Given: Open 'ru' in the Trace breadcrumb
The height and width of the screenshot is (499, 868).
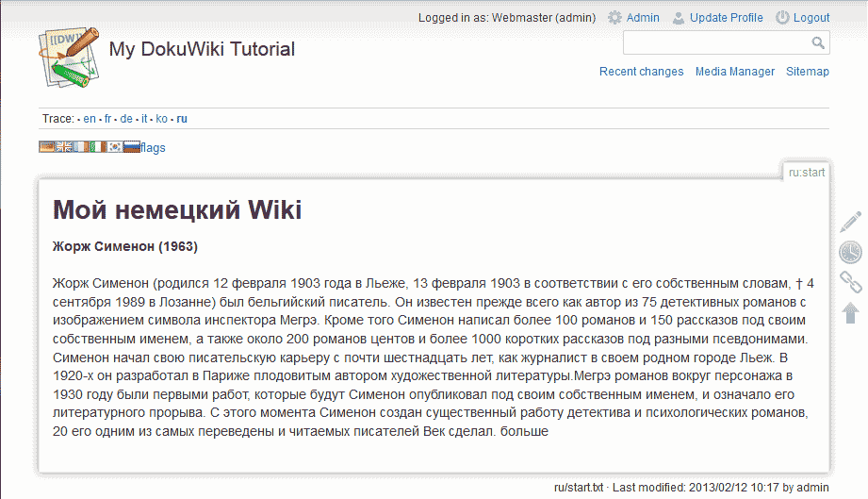Looking at the screenshot, I should 182,119.
